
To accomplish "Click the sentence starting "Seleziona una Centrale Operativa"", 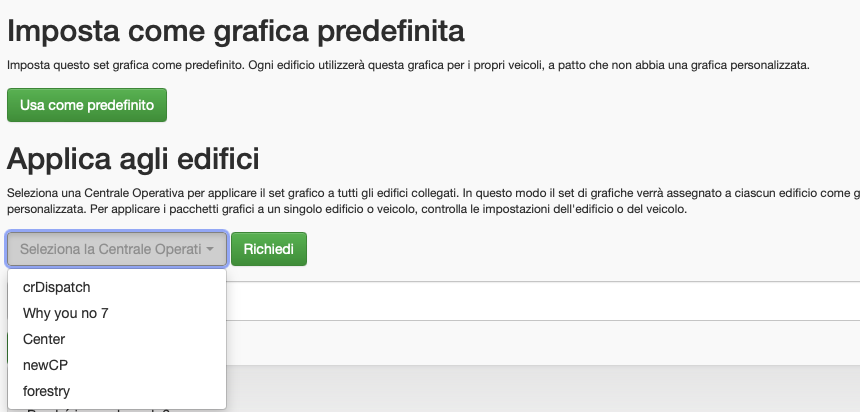I will pos(232,191).
